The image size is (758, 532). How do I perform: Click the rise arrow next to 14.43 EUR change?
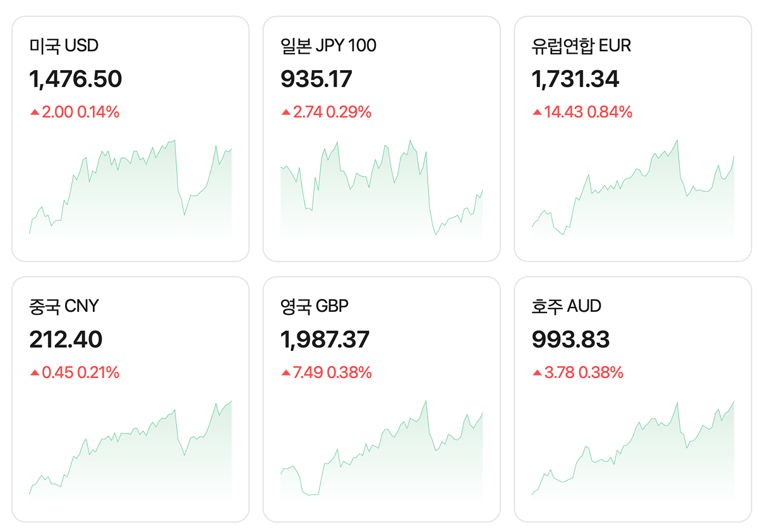tap(537, 112)
